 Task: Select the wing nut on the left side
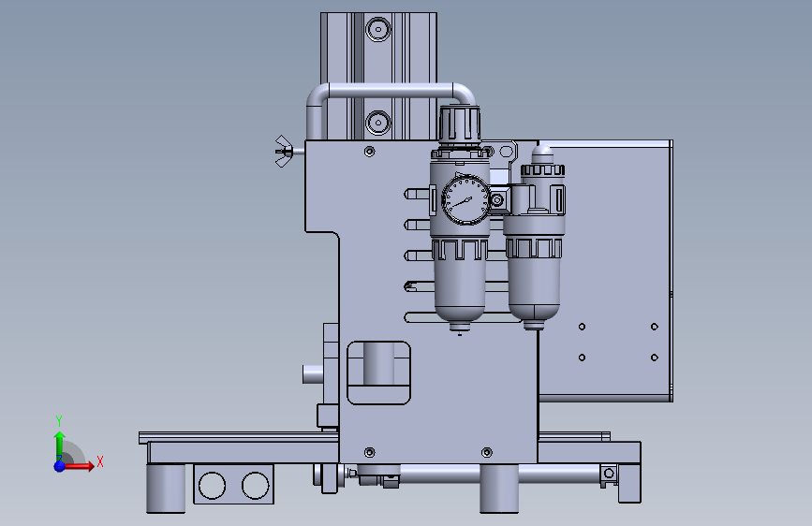283,152
